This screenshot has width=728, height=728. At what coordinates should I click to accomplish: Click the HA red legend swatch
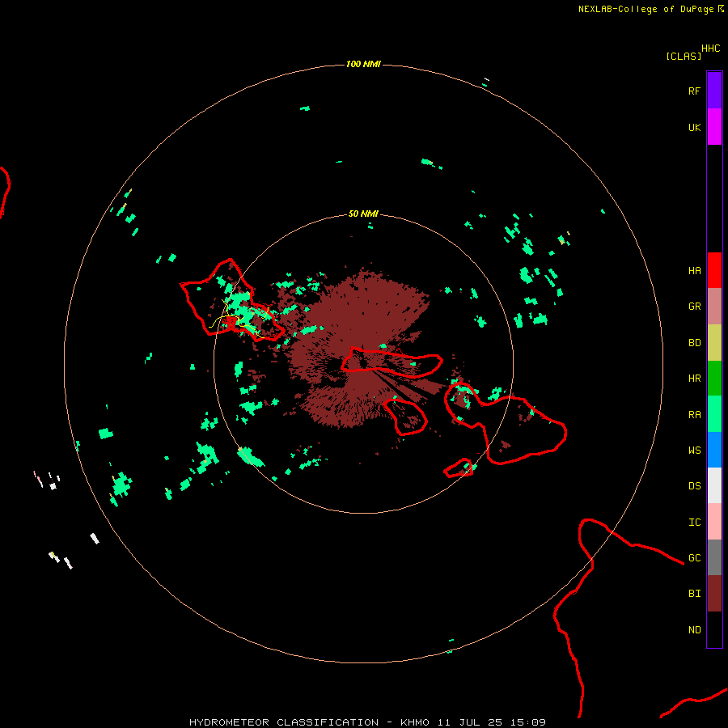pos(714,270)
